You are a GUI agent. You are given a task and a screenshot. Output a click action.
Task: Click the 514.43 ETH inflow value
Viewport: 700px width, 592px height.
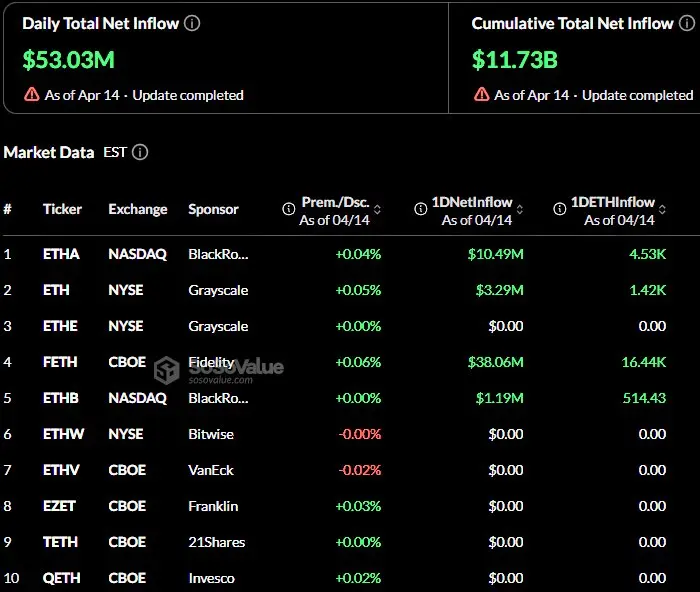645,398
